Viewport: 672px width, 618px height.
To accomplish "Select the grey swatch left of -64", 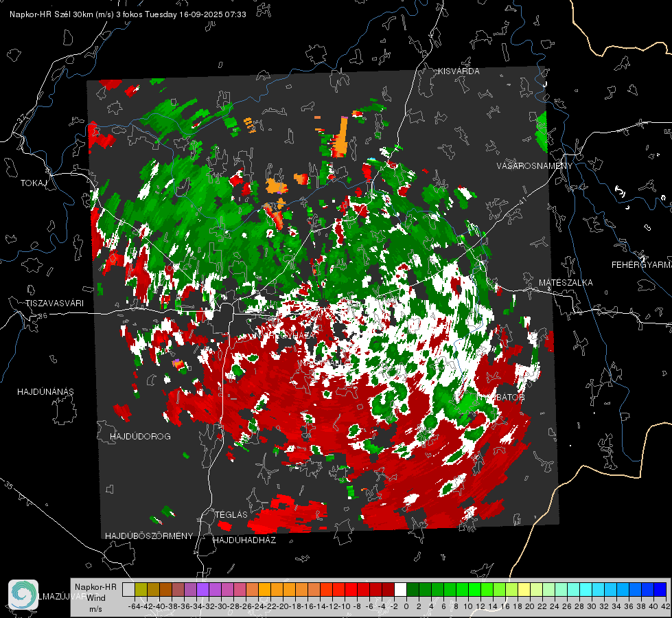I will point(128,590).
